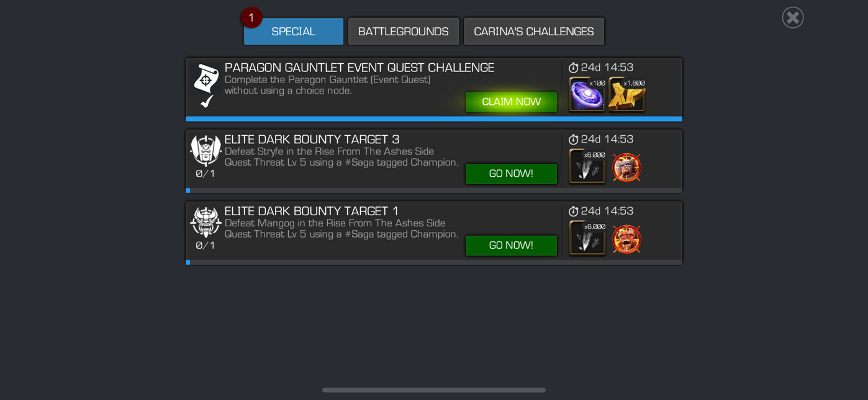868x400 pixels.
Task: Click the gold XP x1,800 reward icon
Action: tap(626, 94)
